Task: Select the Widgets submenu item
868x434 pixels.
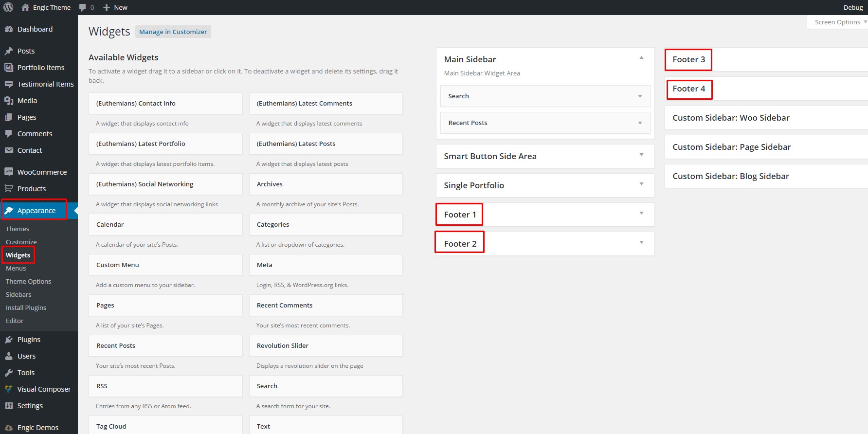Action: [18, 255]
